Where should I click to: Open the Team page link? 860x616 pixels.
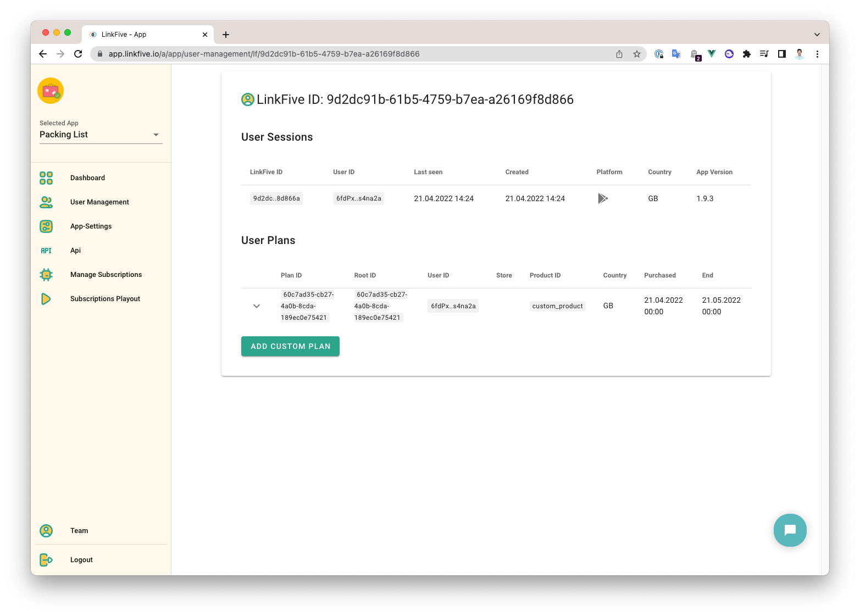point(79,531)
